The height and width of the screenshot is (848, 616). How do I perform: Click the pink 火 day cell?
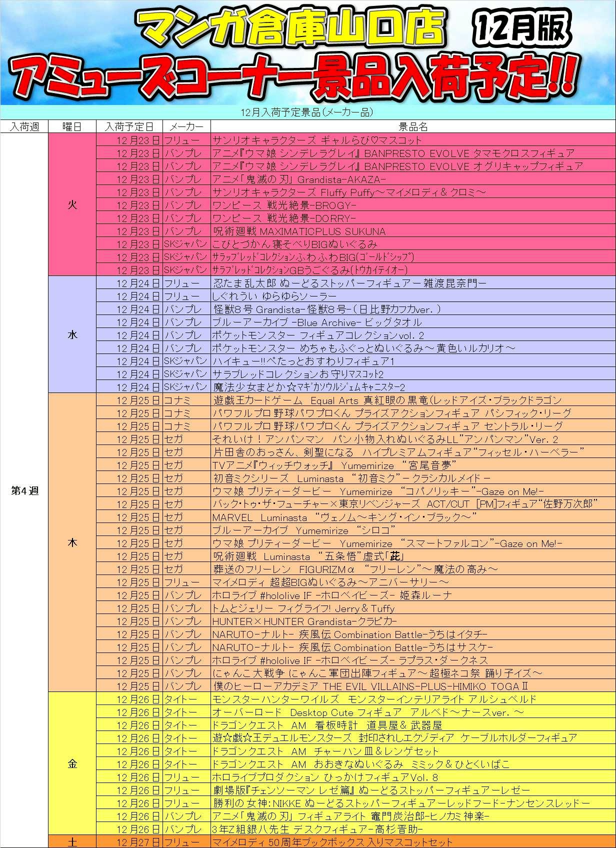72,204
